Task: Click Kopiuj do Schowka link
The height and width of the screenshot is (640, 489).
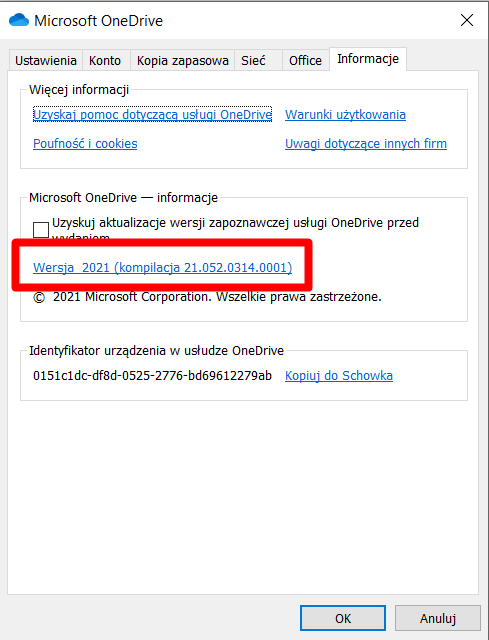Action: pyautogui.click(x=339, y=376)
